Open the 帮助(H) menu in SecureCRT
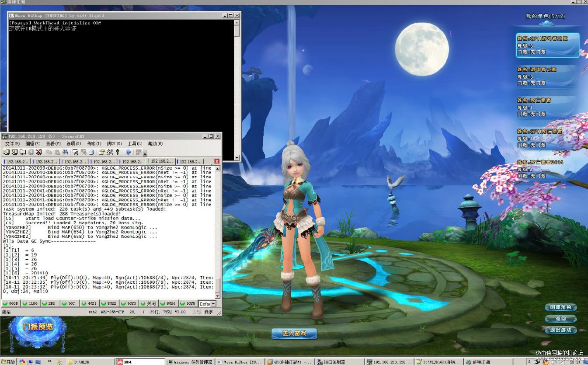This screenshot has width=588, height=365. (155, 143)
